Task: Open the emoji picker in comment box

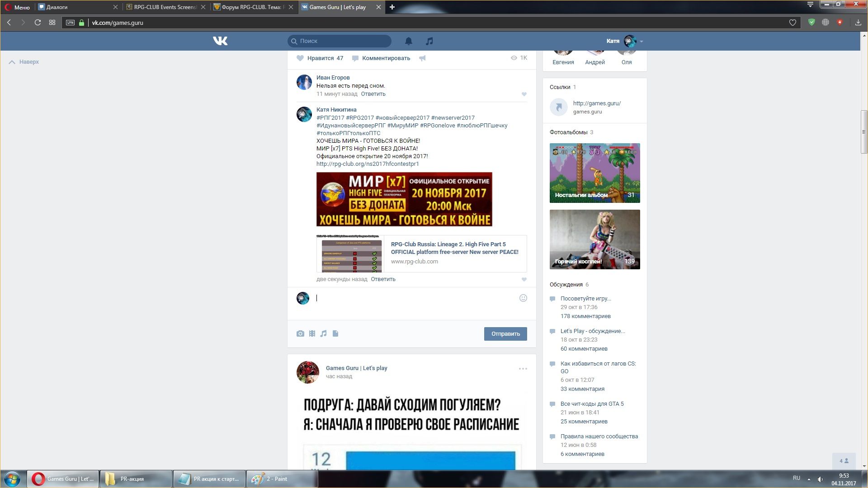Action: coord(523,298)
